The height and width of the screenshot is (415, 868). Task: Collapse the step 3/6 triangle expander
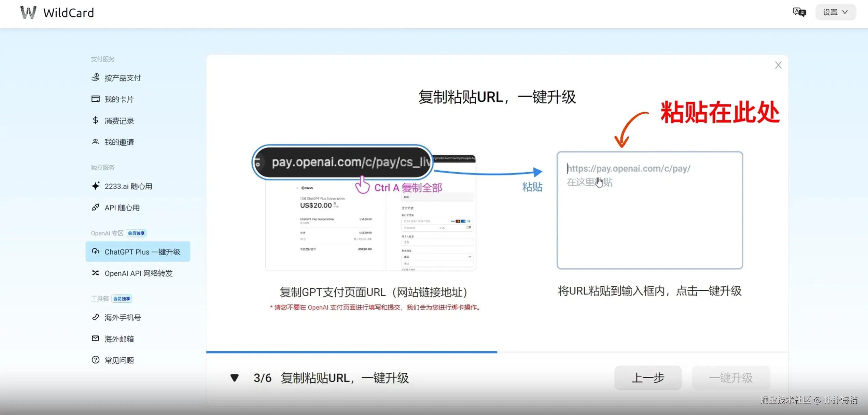pyautogui.click(x=234, y=378)
